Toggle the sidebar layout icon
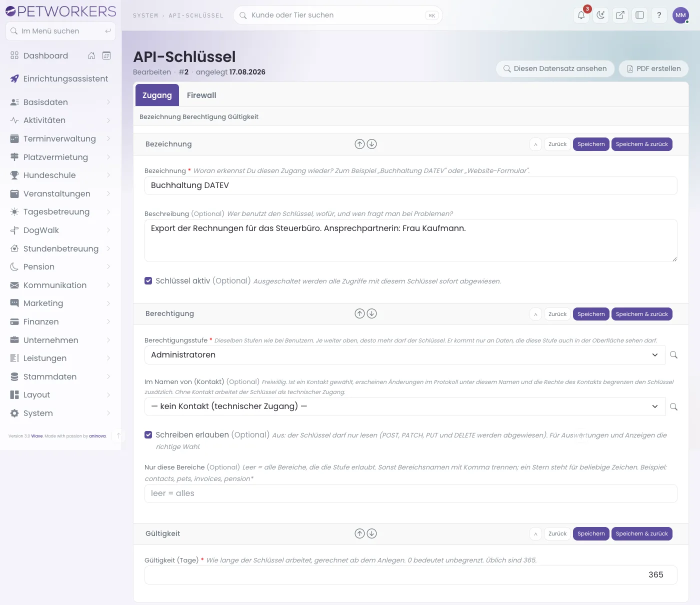 tap(639, 15)
